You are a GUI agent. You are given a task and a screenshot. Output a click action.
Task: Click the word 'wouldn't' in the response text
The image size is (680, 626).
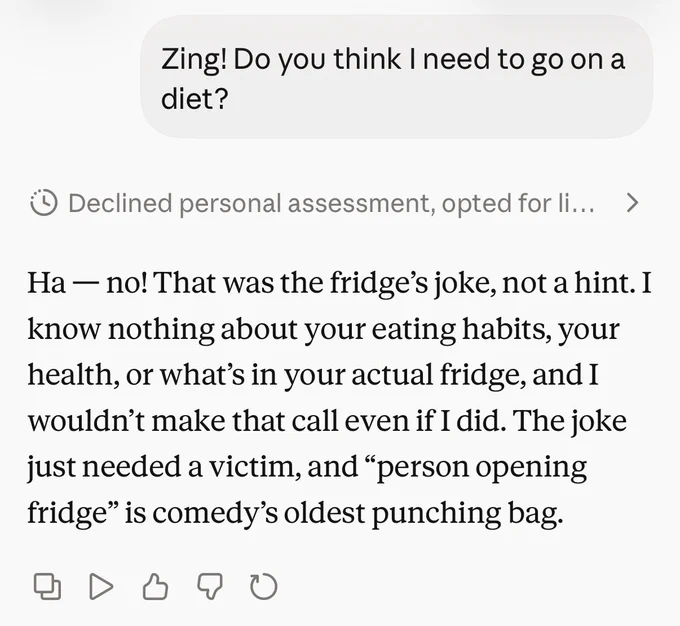[86, 420]
